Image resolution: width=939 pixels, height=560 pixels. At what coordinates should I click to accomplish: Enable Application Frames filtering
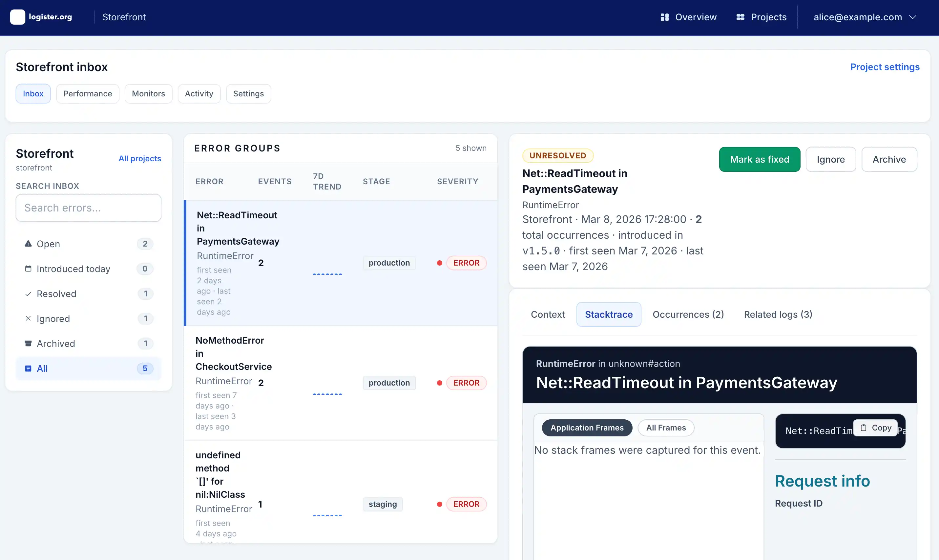587,428
